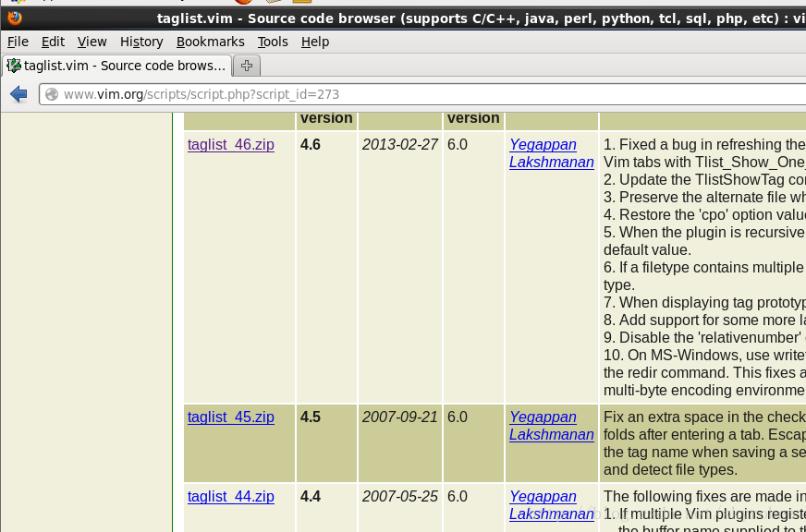
Task: Click the globe site identity icon
Action: [x=52, y=94]
